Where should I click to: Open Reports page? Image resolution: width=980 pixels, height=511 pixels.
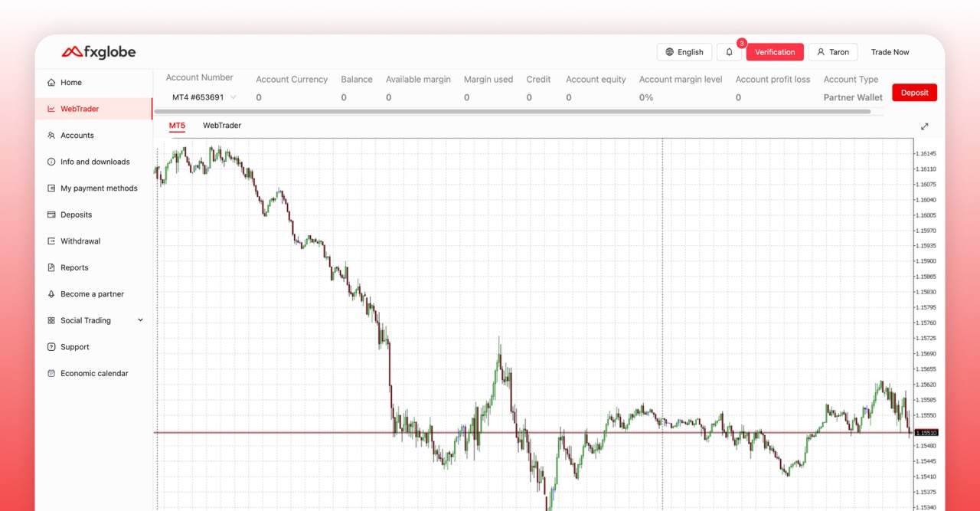[x=94, y=267]
